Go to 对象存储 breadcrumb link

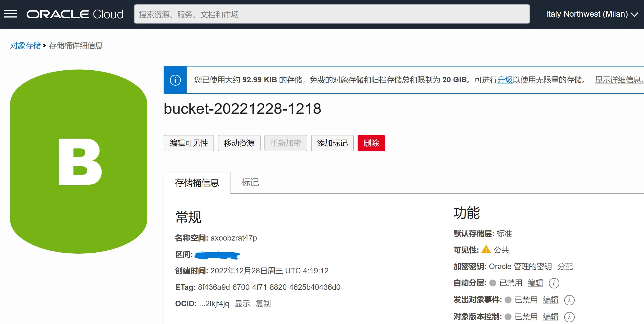[25, 45]
